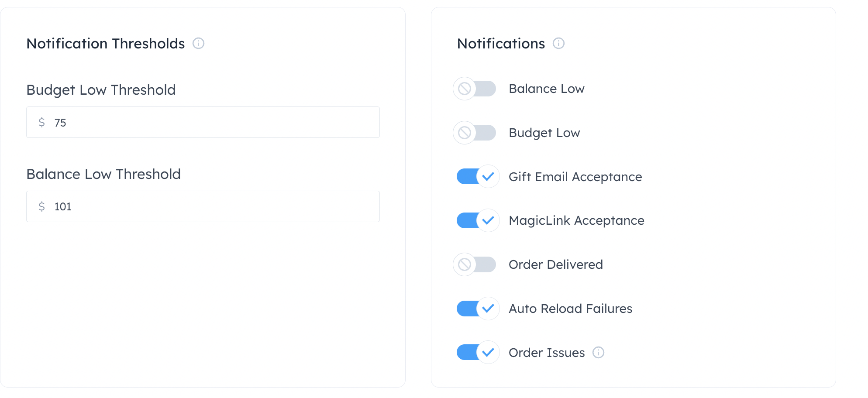Click the Budget Low notification label
Screen dimensions: 868x398
544,133
